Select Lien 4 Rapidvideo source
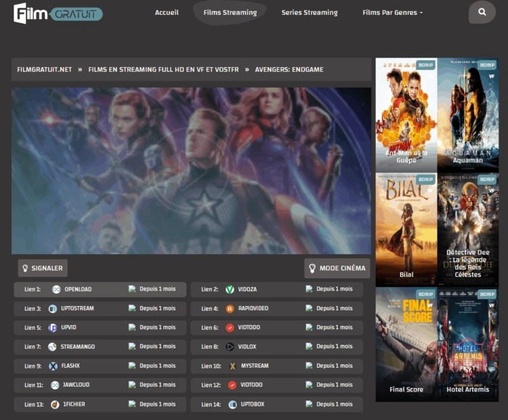This screenshot has height=420, width=508. pos(276,308)
